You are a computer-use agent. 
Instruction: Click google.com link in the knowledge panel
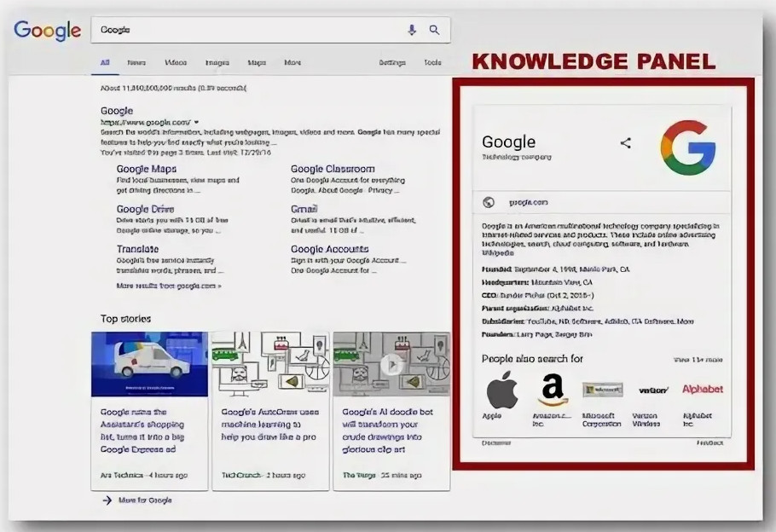tap(528, 202)
